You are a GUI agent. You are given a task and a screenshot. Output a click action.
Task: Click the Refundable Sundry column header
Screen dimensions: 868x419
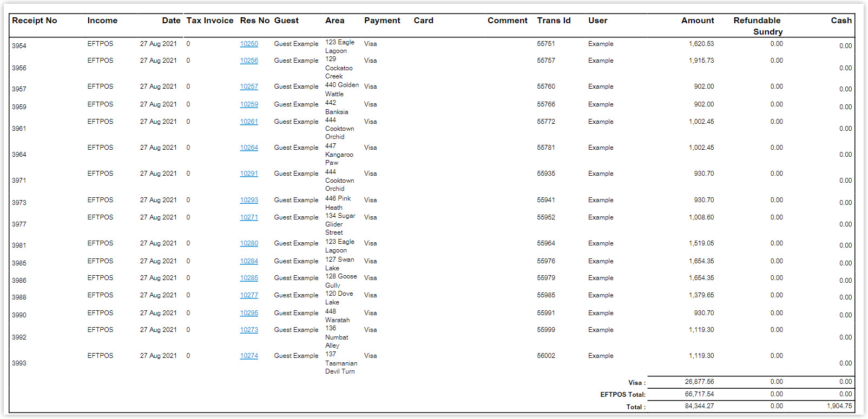[758, 26]
